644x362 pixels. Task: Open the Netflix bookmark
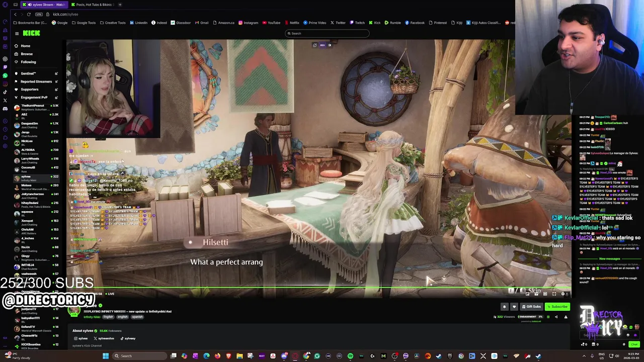292,23
